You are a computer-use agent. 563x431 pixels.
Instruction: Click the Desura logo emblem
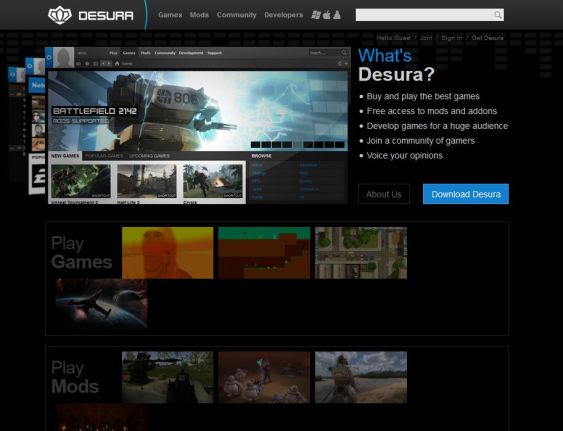pyautogui.click(x=60, y=15)
